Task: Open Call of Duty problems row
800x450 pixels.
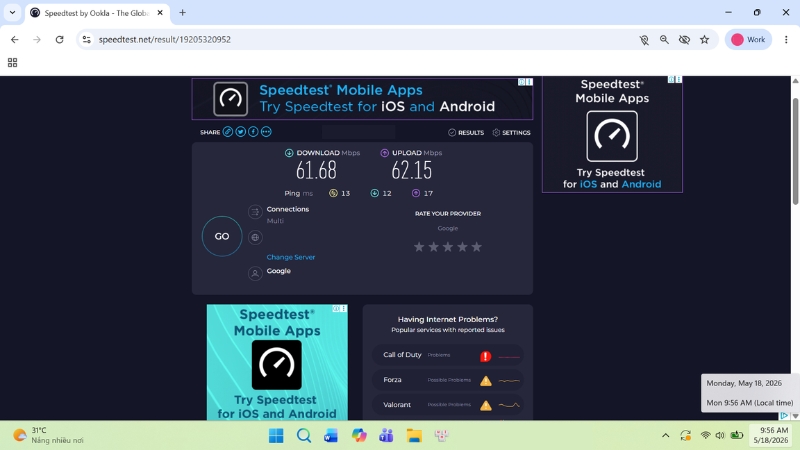Action: 448,355
